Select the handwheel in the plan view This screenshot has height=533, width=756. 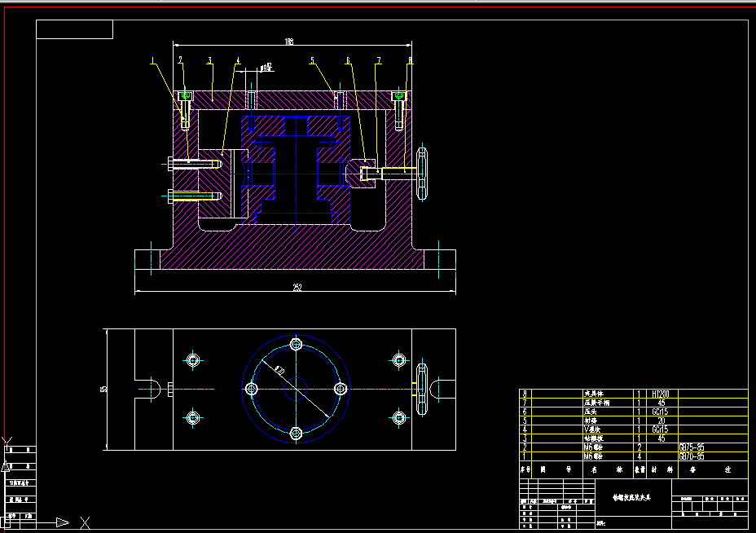coord(422,390)
